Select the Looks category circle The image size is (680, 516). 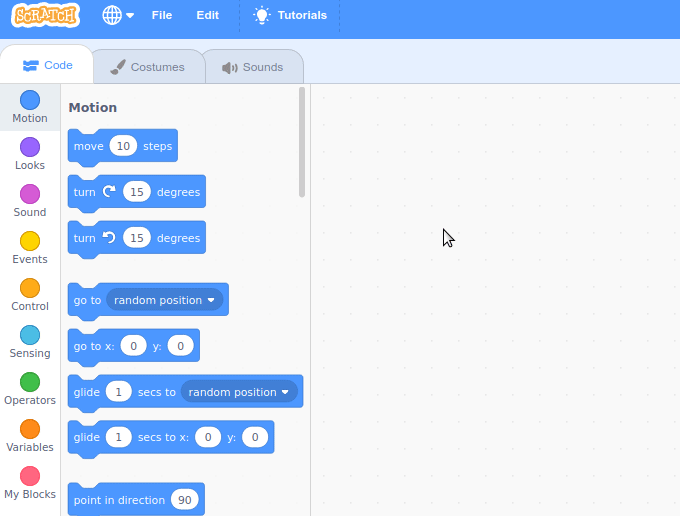(30, 147)
